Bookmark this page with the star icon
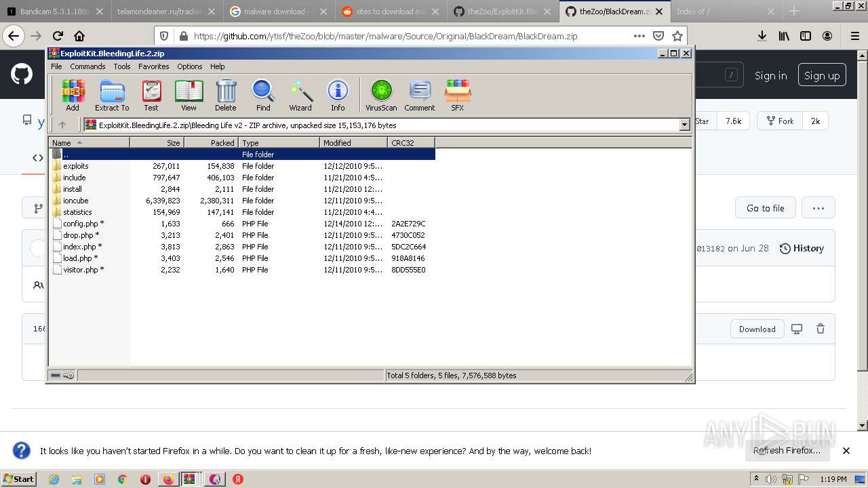 coord(677,36)
